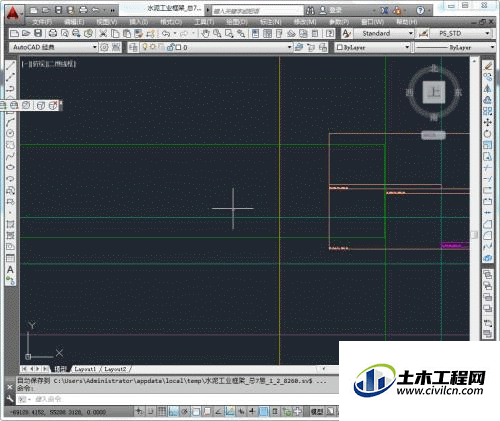Select the Rotate modify tool
The image size is (500, 421).
[488, 134]
